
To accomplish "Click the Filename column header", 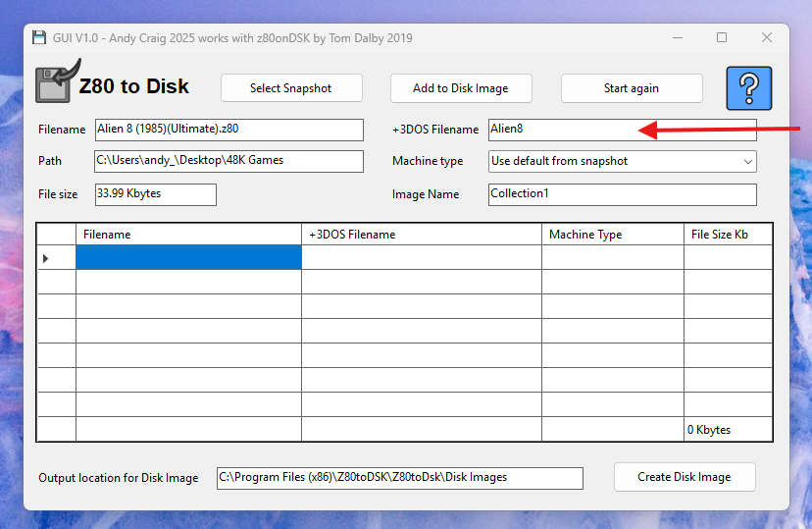I will 188,235.
